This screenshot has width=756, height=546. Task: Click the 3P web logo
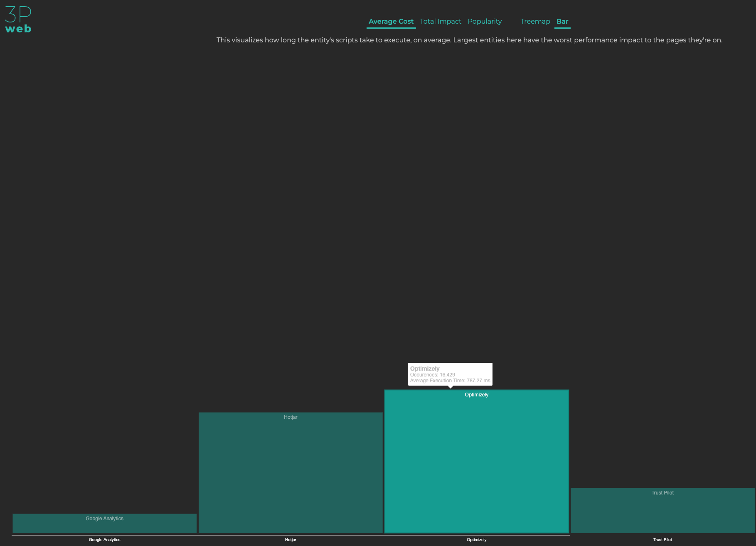[18, 20]
